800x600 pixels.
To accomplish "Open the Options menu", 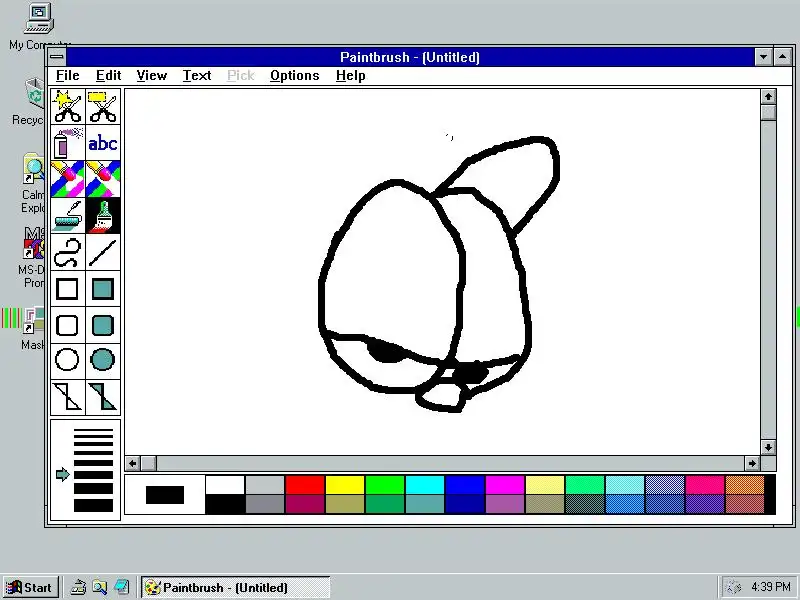I will [294, 76].
